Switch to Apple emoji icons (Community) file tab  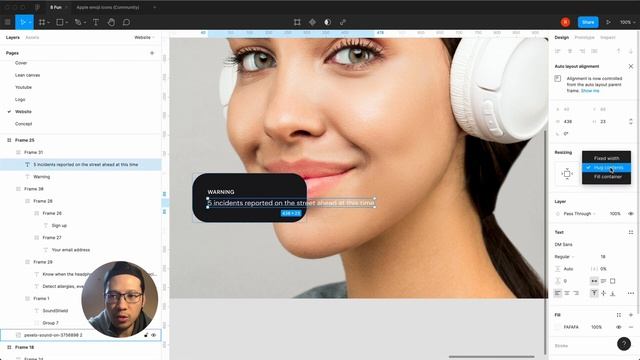[x=108, y=7]
